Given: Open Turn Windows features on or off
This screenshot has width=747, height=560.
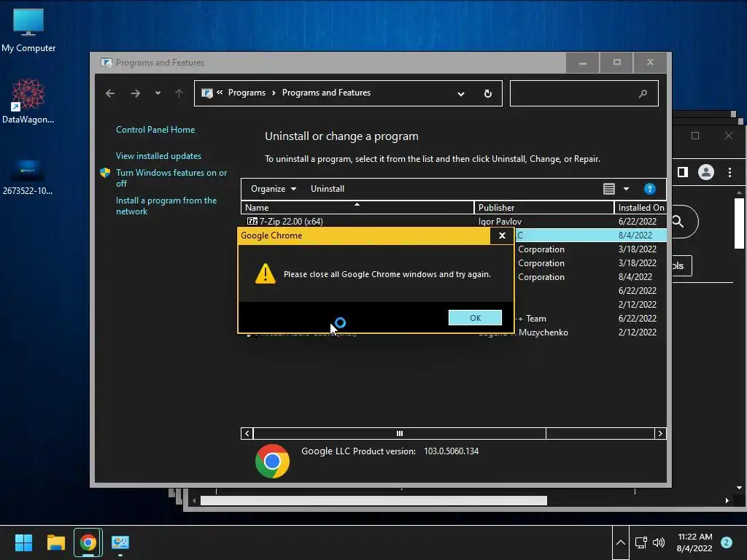Looking at the screenshot, I should point(171,178).
